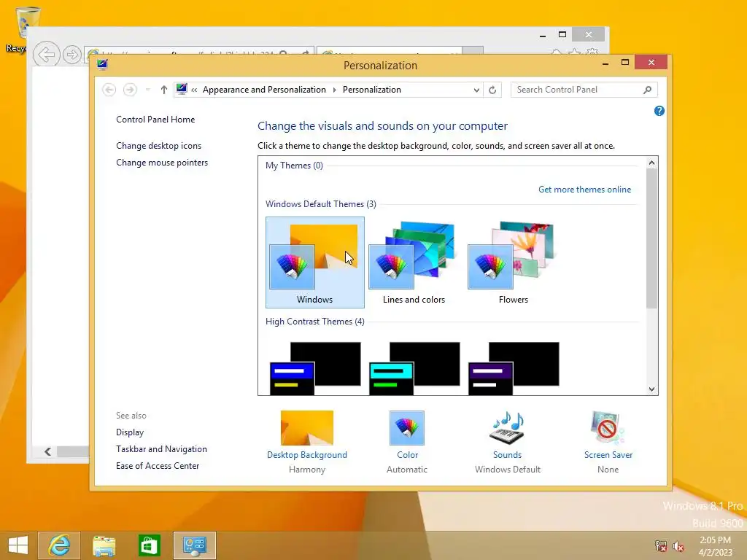Click the theme list scroll up arrow
This screenshot has height=560, width=747.
pyautogui.click(x=651, y=163)
